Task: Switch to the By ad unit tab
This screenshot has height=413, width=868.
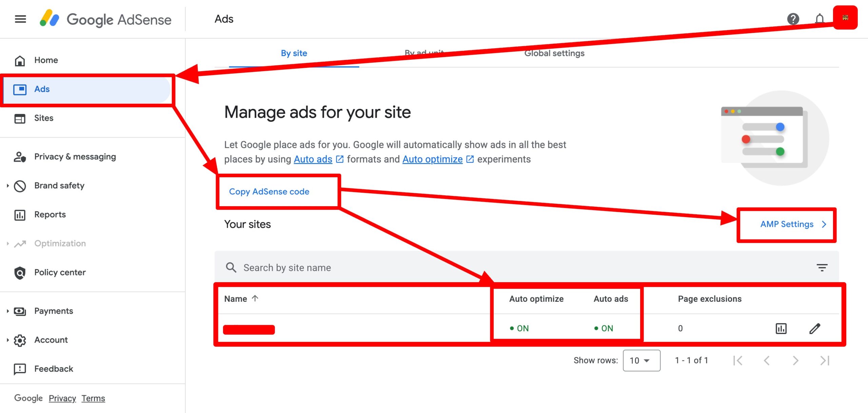Action: (x=425, y=53)
